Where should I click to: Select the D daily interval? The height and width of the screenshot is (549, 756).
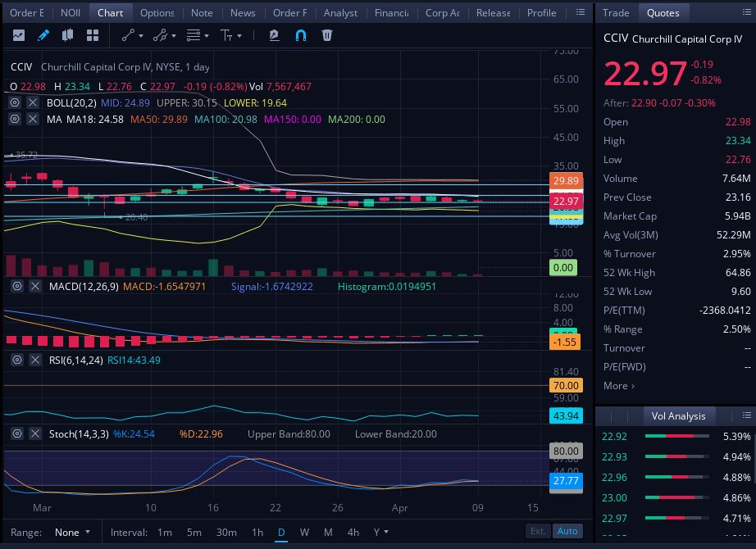(x=281, y=532)
